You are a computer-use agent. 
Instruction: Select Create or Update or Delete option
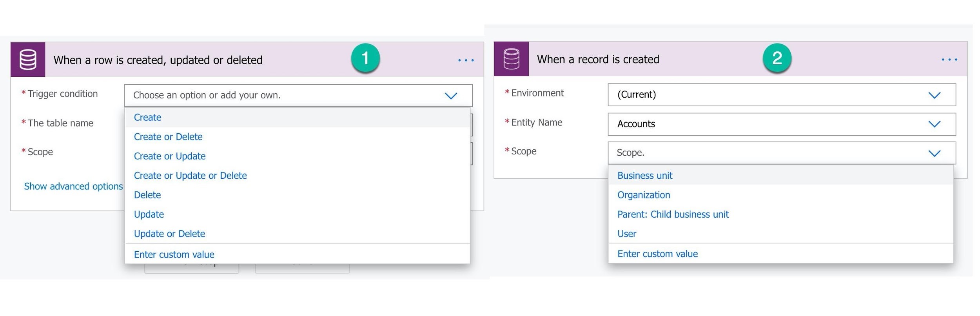[x=297, y=176]
